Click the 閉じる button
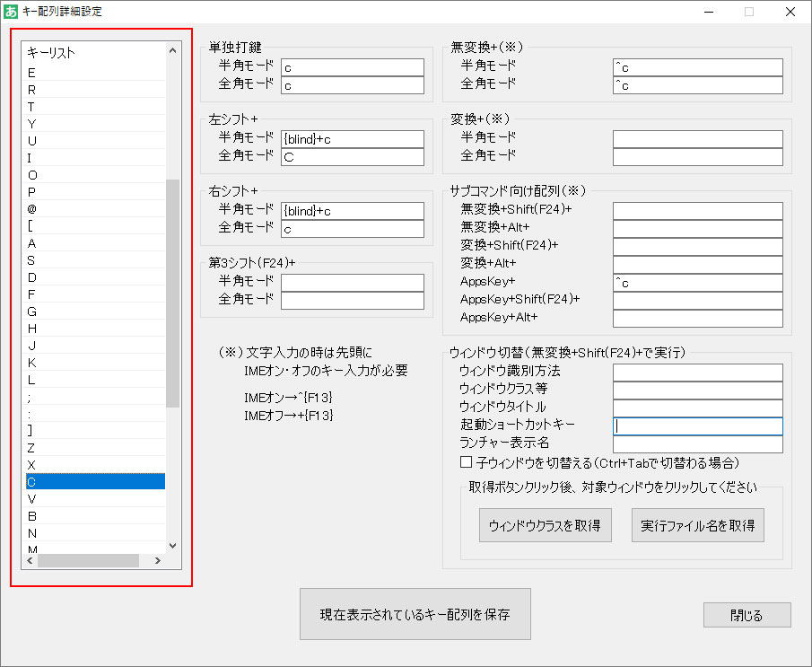 click(x=747, y=615)
